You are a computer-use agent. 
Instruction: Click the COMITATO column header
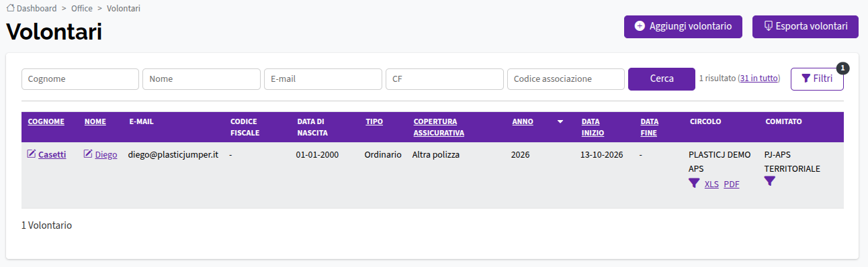(783, 121)
